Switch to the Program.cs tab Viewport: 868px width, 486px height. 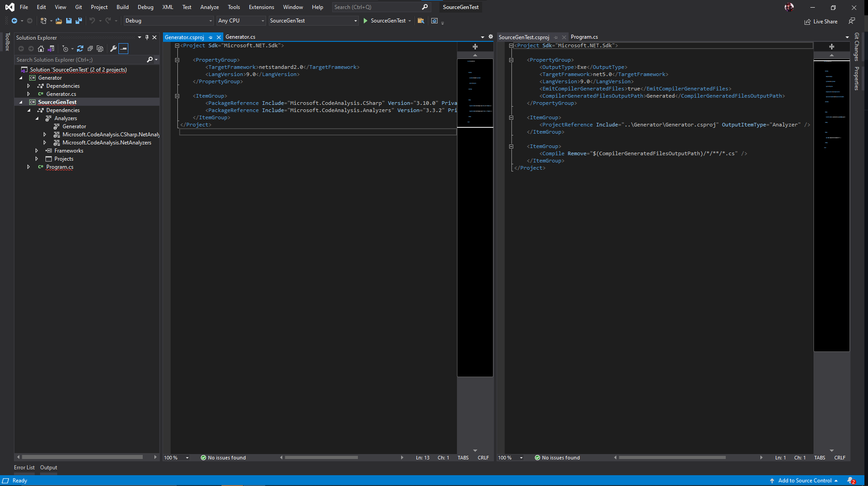point(584,37)
